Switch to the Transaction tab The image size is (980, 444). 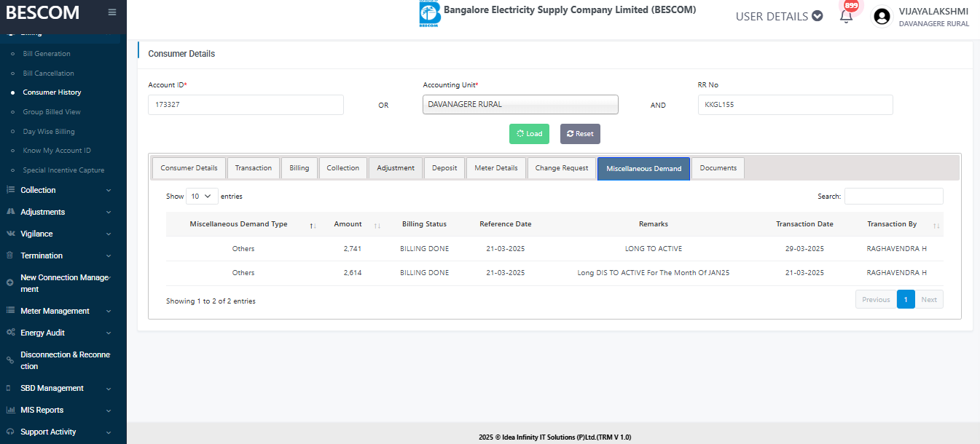[x=253, y=168]
